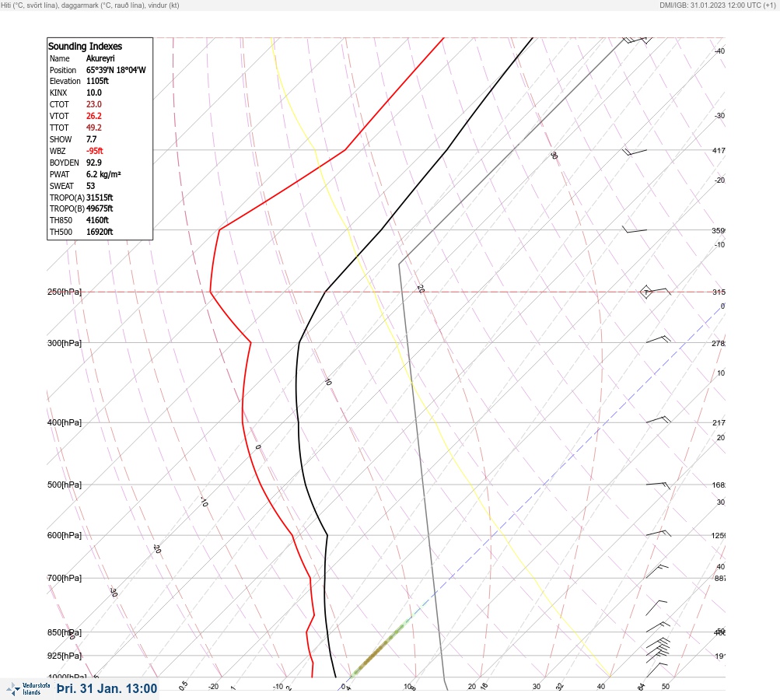Click the wind barb at the 850 hPa level
This screenshot has height=700, width=780.
coord(658,627)
